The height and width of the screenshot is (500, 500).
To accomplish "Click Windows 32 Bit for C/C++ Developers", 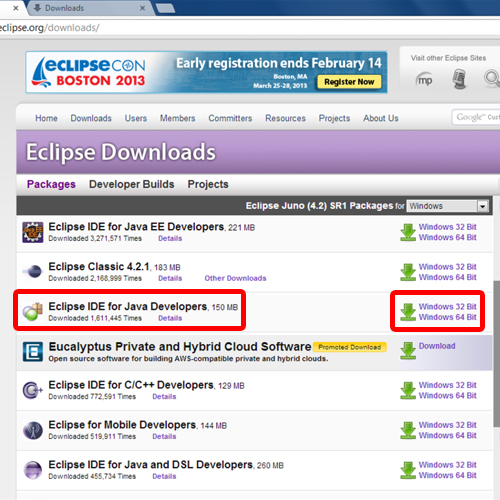I will point(448,385).
